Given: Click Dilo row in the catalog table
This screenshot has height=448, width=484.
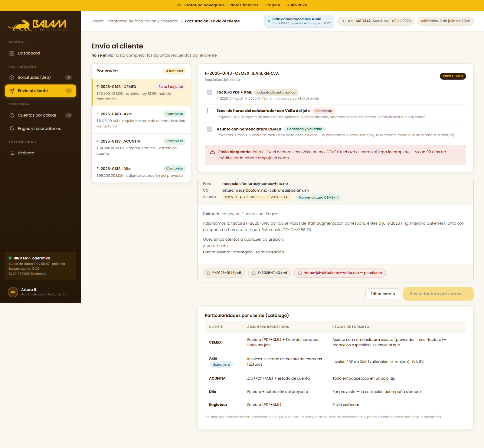Looking at the screenshot, I should (335, 392).
